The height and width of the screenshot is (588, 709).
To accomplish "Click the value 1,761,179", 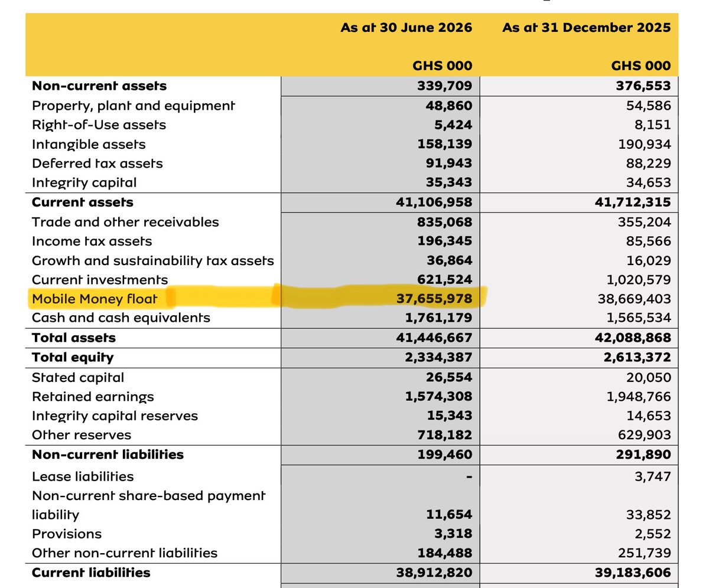I will point(438,318).
